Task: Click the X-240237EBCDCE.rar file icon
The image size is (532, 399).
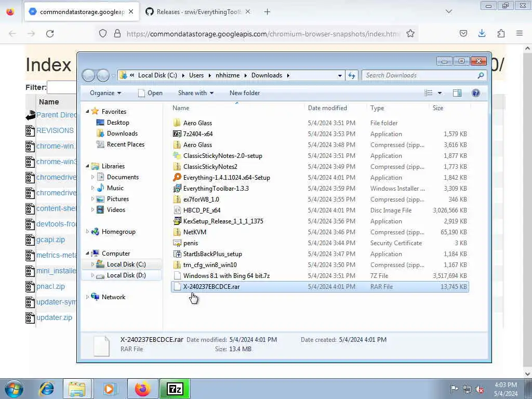Action: (x=177, y=287)
